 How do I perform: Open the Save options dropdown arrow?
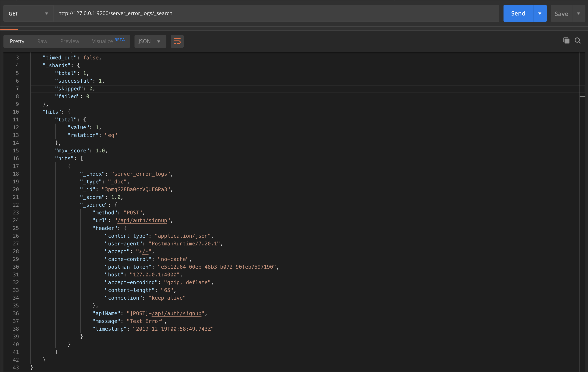pos(579,14)
